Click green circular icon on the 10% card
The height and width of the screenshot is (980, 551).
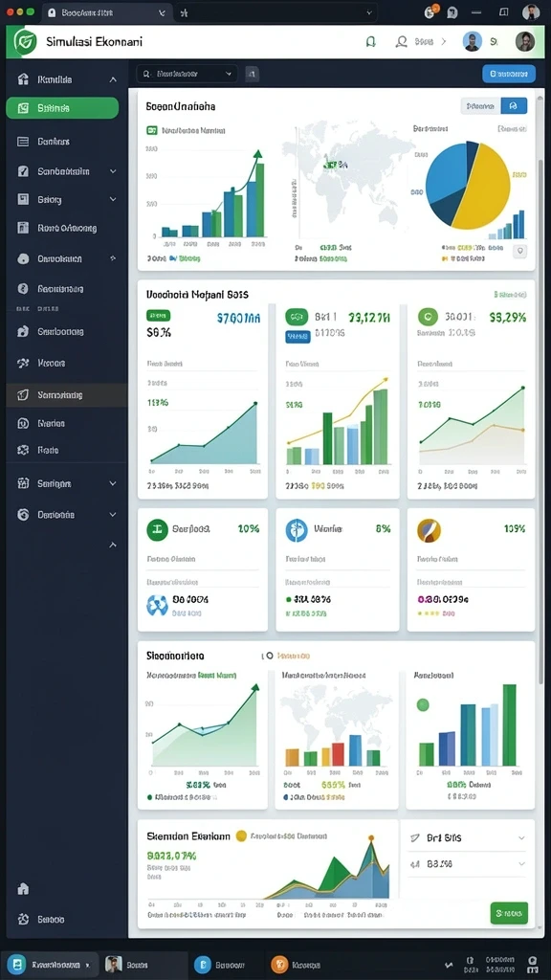pos(158,529)
